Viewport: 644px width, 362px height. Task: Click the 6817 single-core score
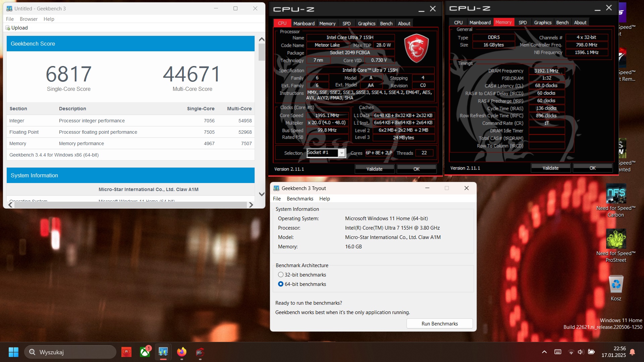point(69,74)
